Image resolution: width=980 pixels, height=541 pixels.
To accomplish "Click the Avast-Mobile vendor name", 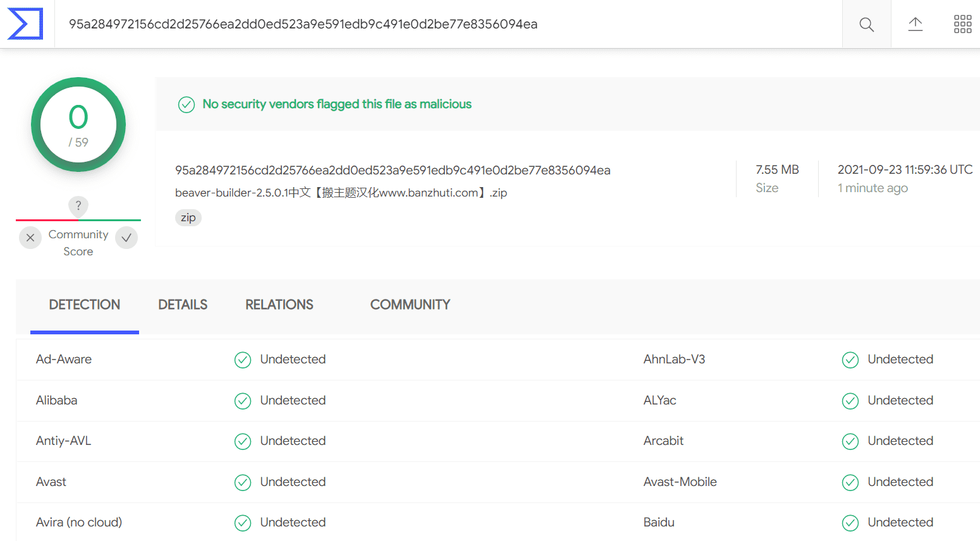I will [x=680, y=482].
